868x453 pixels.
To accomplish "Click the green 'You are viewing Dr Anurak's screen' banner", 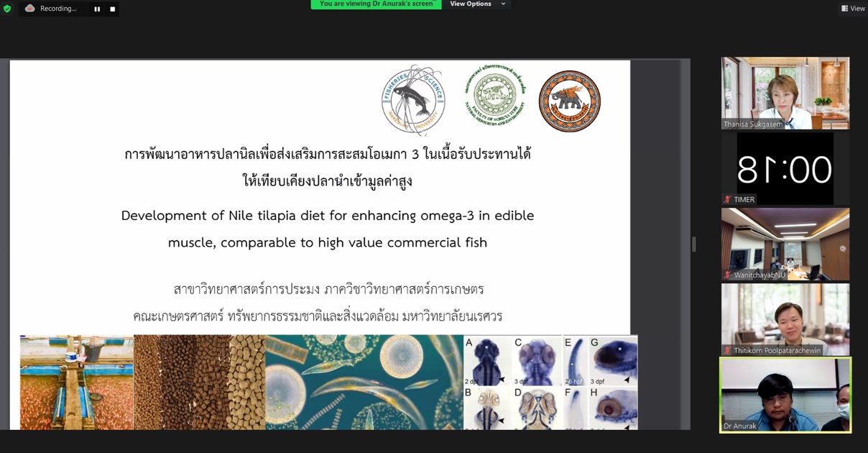I will click(x=376, y=4).
